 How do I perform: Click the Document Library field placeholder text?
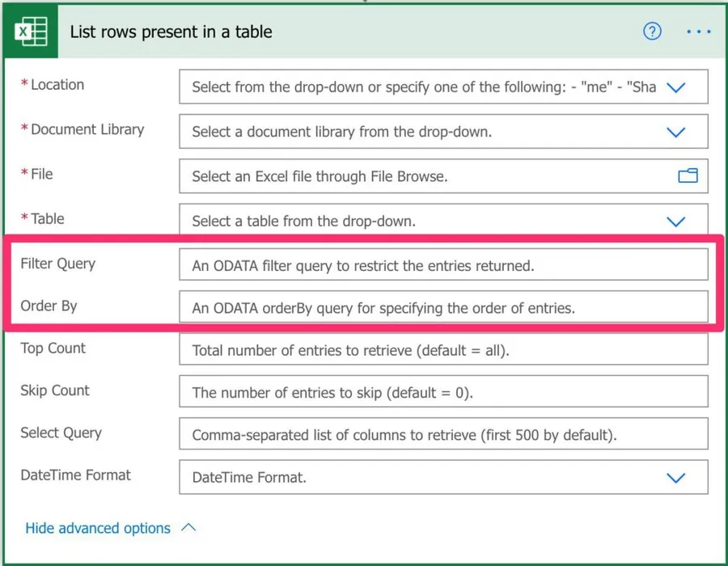coord(341,132)
